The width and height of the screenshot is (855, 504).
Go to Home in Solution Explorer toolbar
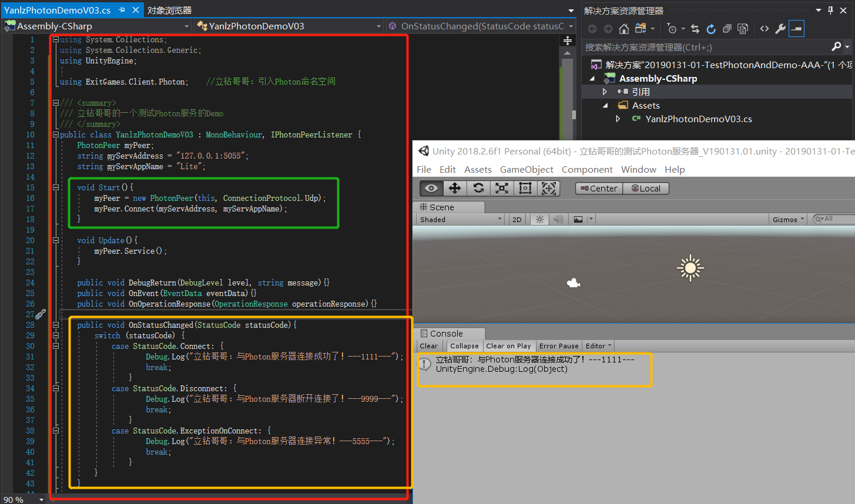tap(624, 28)
